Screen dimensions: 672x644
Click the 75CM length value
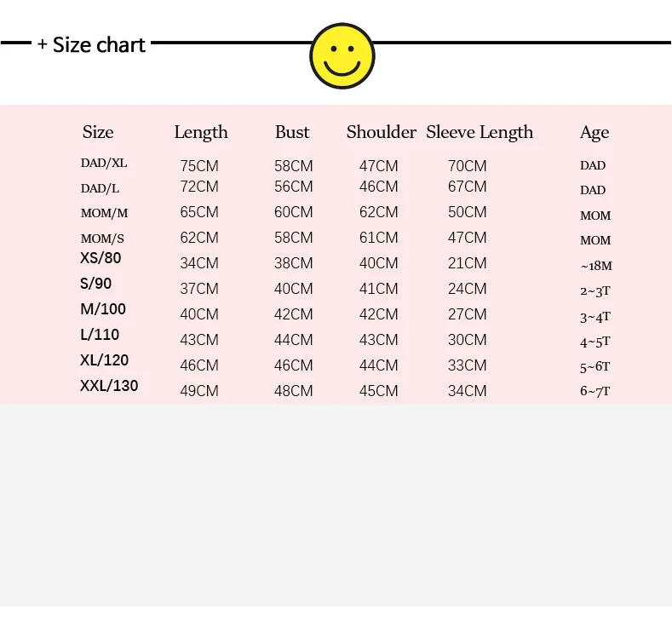199,166
